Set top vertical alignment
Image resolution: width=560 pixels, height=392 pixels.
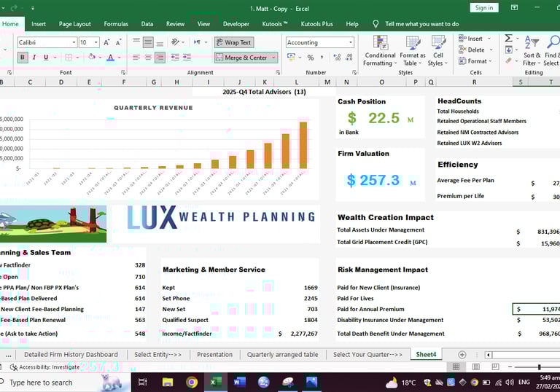click(x=136, y=42)
